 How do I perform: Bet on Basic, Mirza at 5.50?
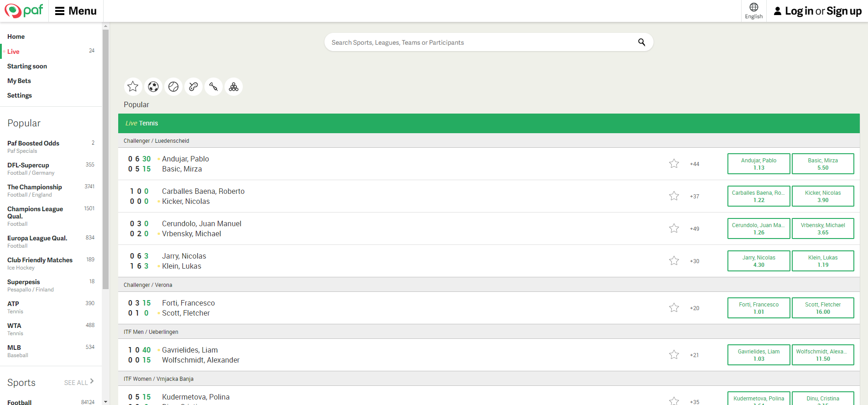[x=823, y=164]
